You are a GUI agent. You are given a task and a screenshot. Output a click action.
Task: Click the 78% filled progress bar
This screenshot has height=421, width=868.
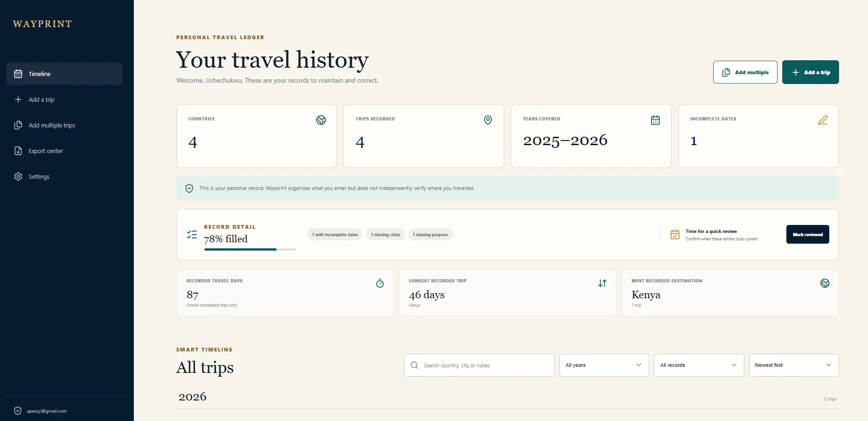click(x=250, y=249)
